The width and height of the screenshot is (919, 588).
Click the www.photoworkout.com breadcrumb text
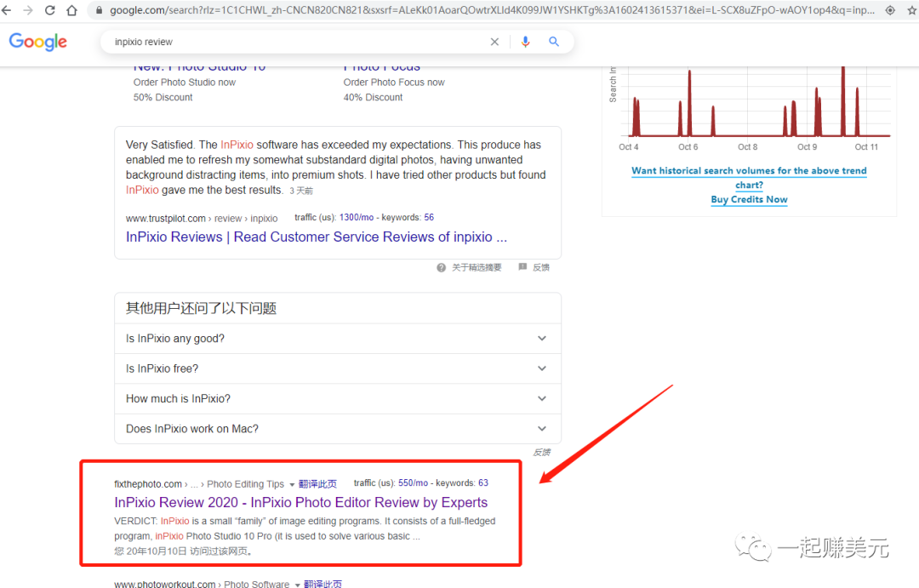tap(165, 584)
